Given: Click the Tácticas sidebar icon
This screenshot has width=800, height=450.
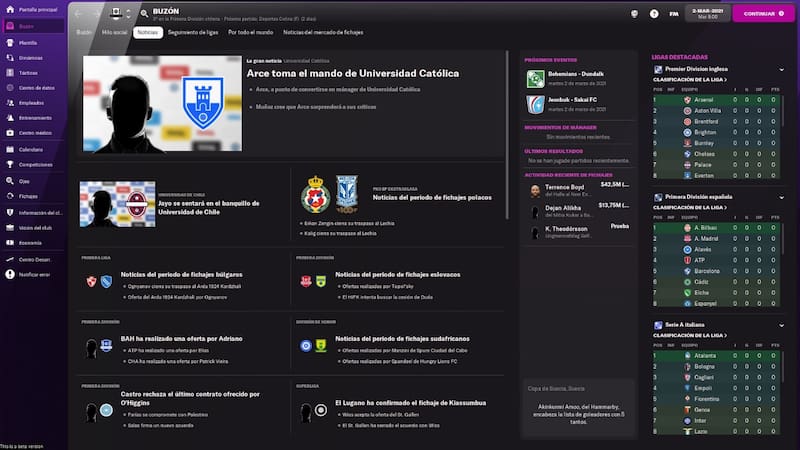Looking at the screenshot, I should point(9,73).
